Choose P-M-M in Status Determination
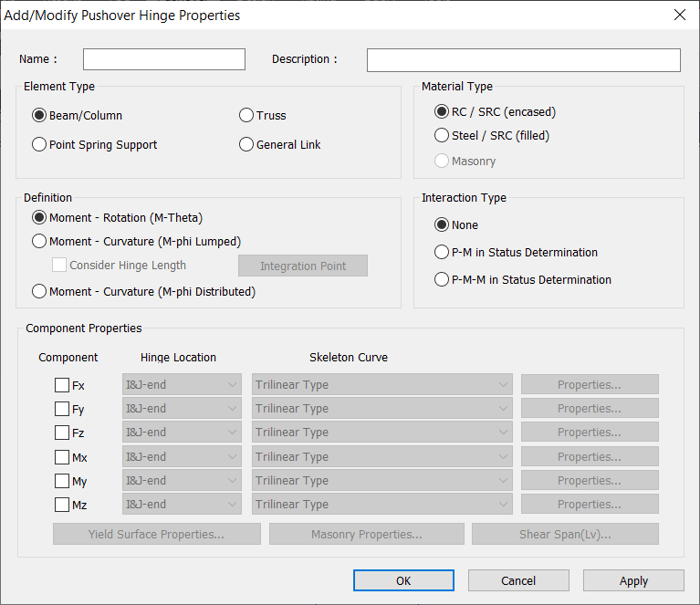 [442, 280]
